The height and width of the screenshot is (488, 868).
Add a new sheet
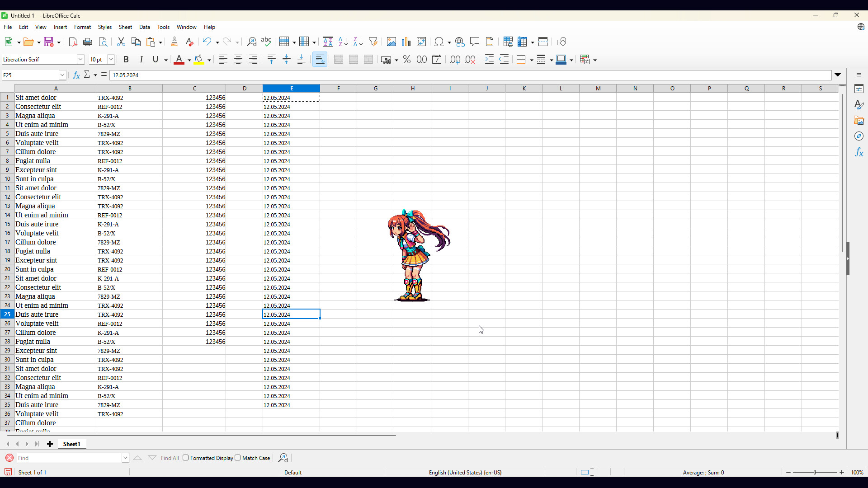(50, 444)
